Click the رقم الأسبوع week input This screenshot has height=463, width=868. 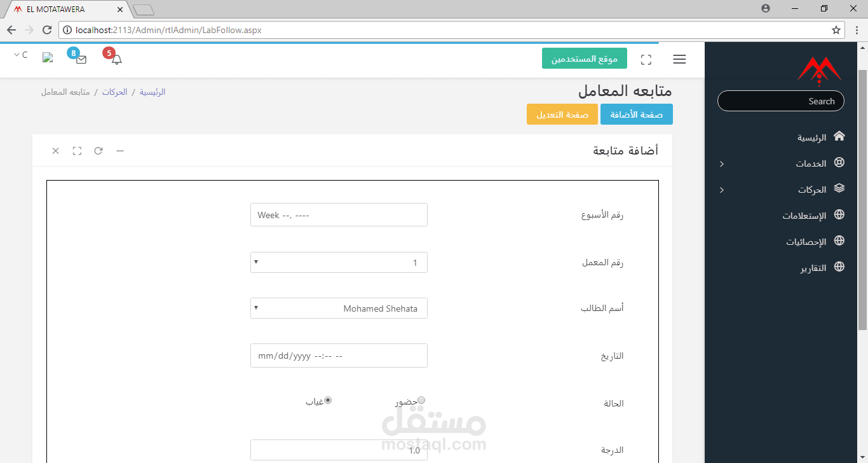pyautogui.click(x=339, y=215)
